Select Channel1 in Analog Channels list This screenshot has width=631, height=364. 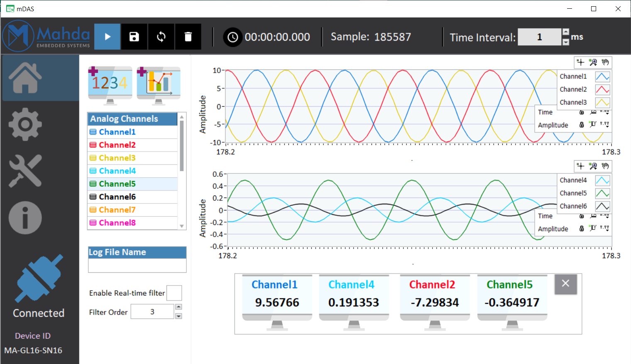tap(133, 132)
